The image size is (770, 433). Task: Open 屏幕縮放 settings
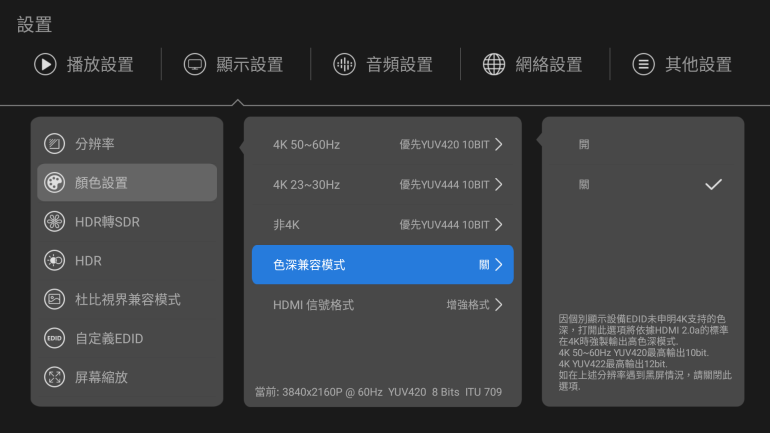[127, 377]
